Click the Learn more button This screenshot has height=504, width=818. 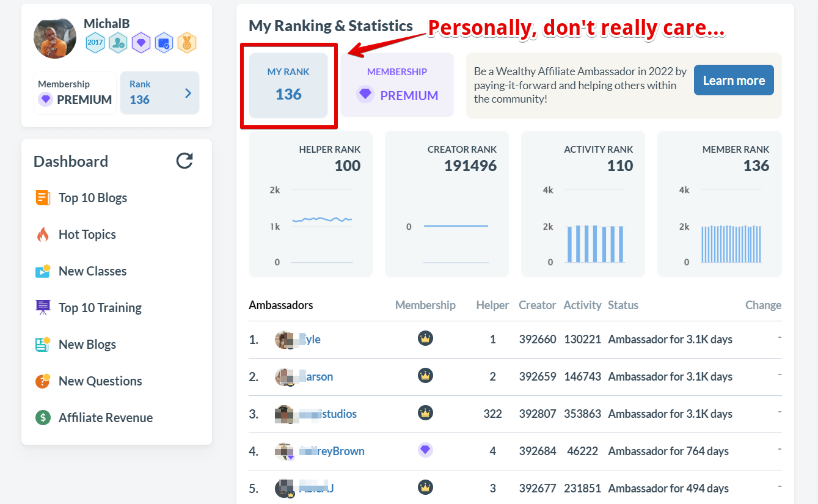(x=734, y=81)
